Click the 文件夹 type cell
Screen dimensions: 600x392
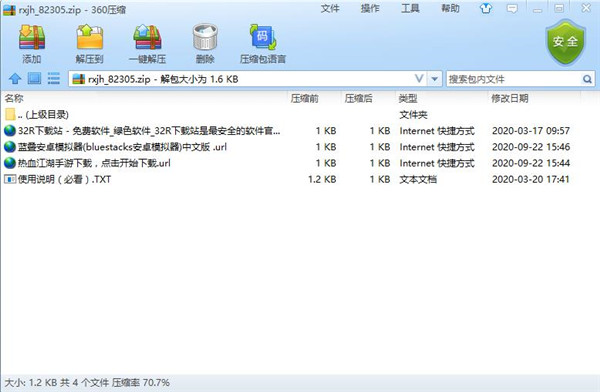(413, 114)
